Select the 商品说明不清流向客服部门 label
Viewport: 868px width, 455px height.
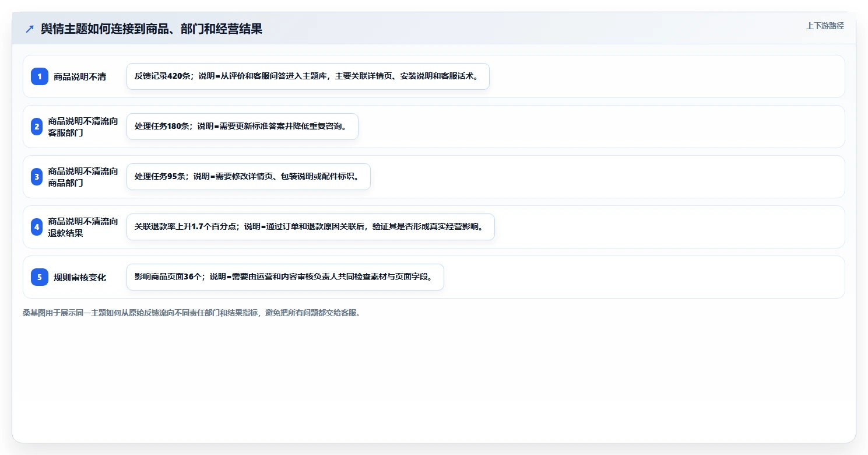pyautogui.click(x=83, y=127)
